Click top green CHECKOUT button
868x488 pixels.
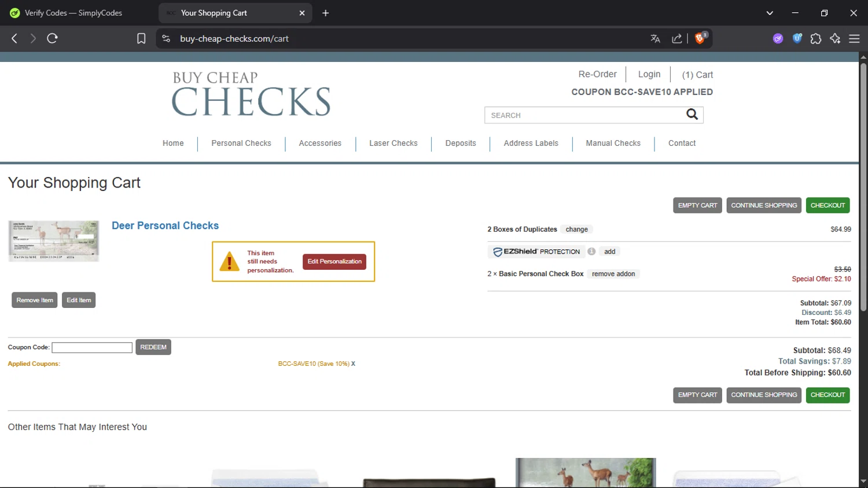[x=827, y=206]
